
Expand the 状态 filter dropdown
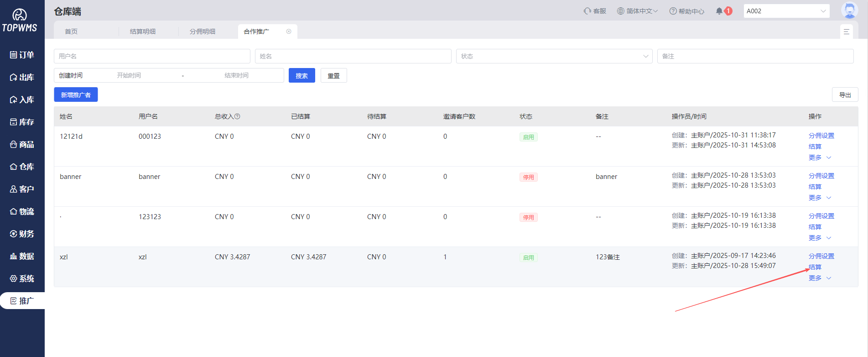coord(554,56)
